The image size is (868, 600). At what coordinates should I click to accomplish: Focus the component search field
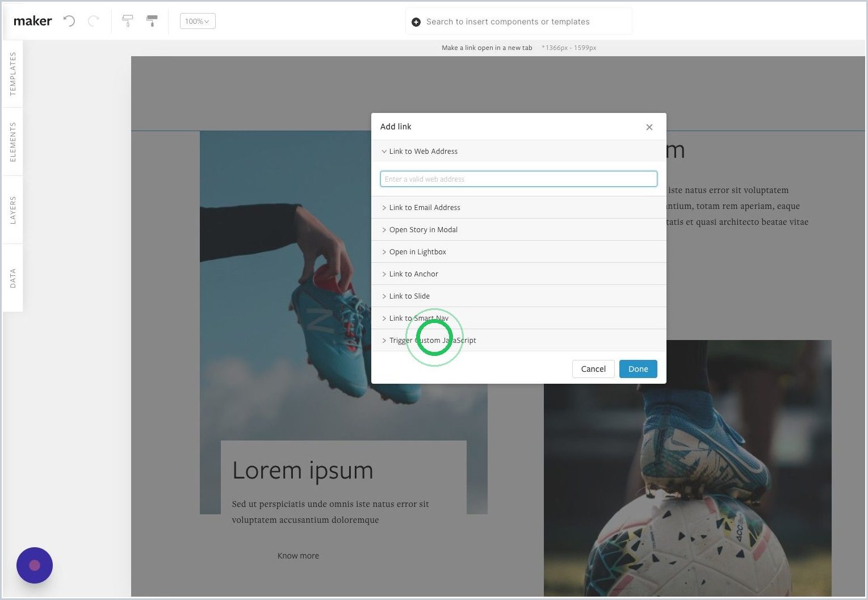tap(518, 22)
